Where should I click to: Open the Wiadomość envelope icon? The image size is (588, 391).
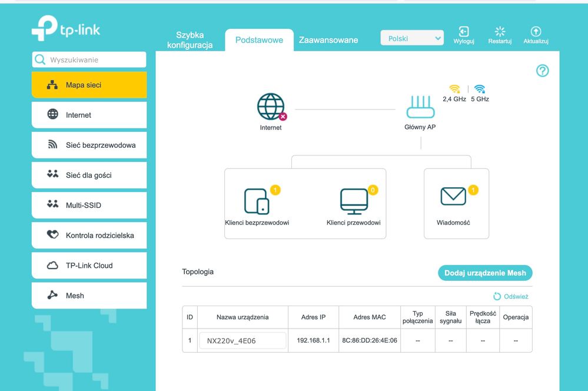[x=453, y=197]
